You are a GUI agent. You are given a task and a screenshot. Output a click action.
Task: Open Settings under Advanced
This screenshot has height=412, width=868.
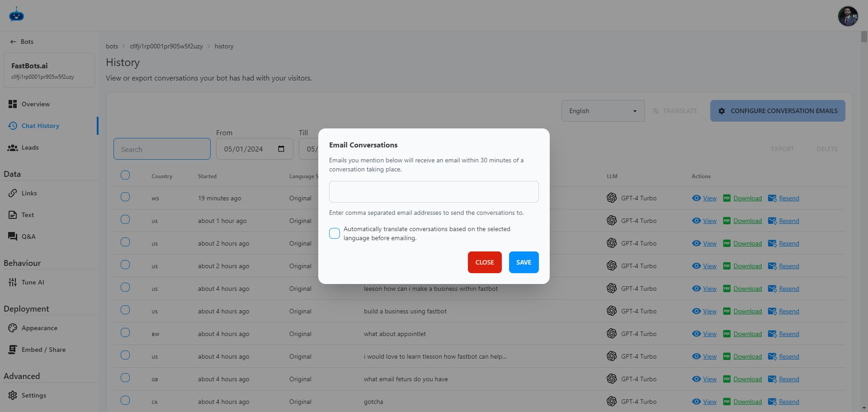[x=49, y=395]
